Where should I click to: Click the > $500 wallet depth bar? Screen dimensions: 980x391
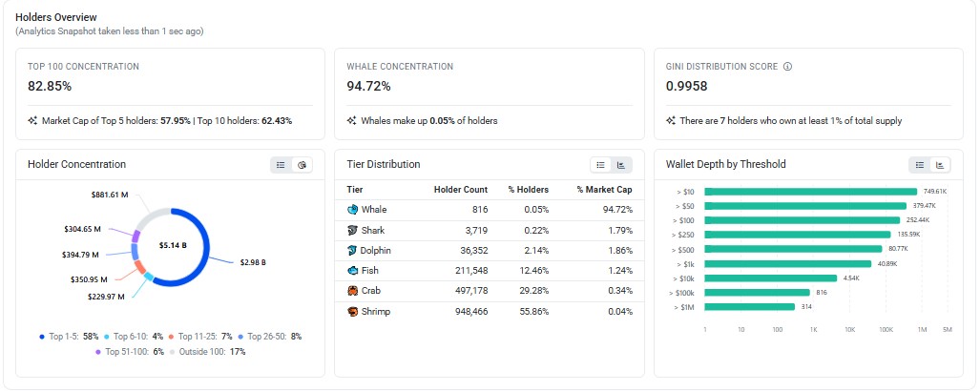(x=793, y=249)
